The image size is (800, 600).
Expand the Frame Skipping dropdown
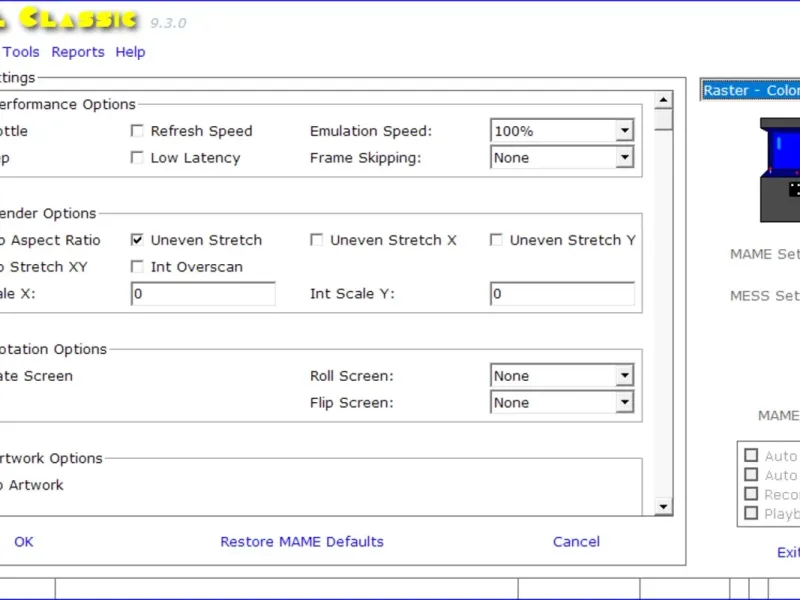pos(562,158)
